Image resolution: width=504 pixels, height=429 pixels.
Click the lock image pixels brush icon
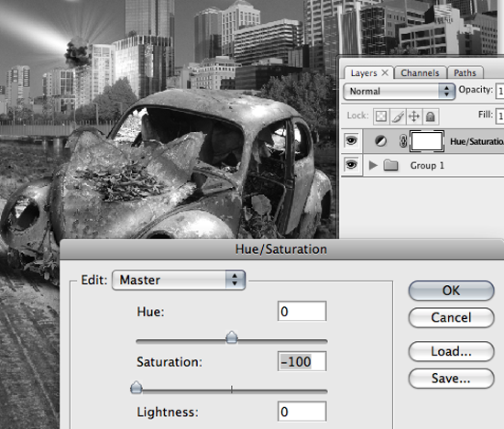398,116
